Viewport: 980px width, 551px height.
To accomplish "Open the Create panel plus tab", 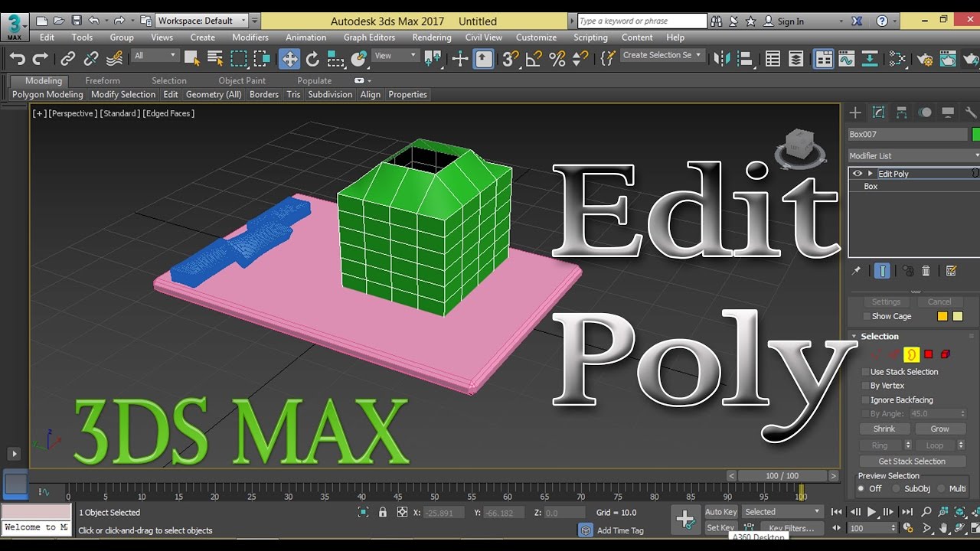I will (x=855, y=112).
